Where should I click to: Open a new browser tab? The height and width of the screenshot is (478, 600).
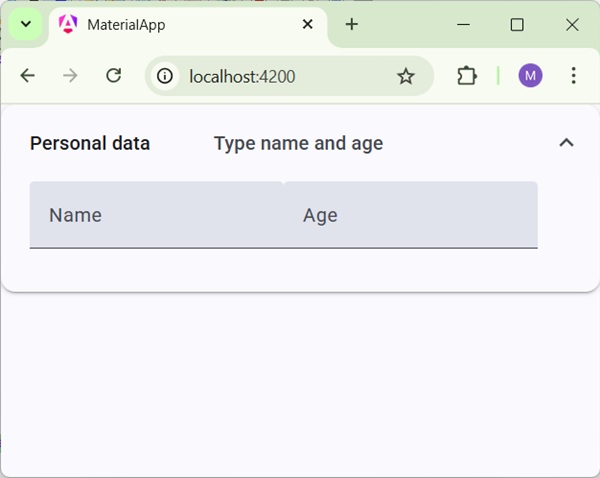[x=351, y=25]
